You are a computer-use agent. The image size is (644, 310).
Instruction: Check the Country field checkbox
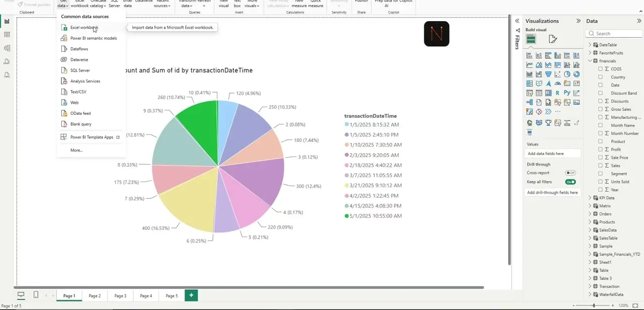[x=600, y=77]
